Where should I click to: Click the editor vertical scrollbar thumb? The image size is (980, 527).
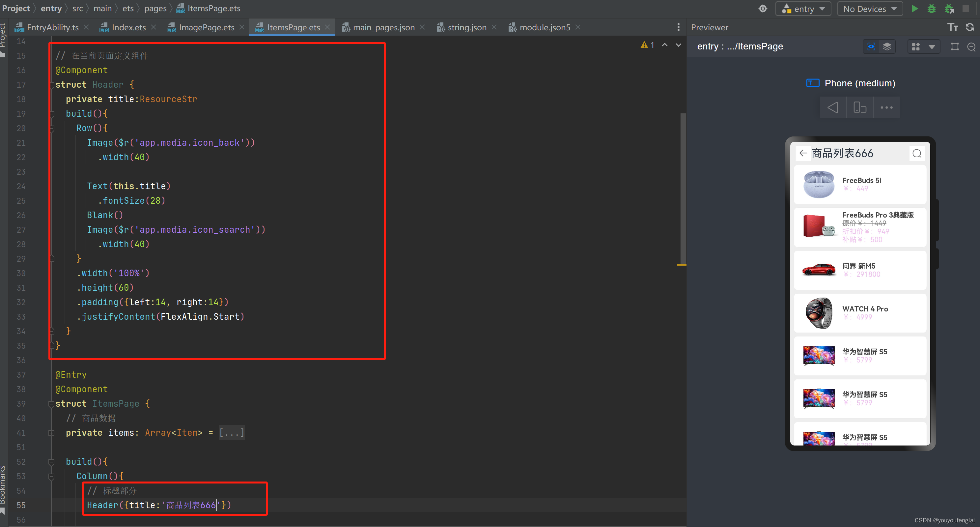(683, 188)
